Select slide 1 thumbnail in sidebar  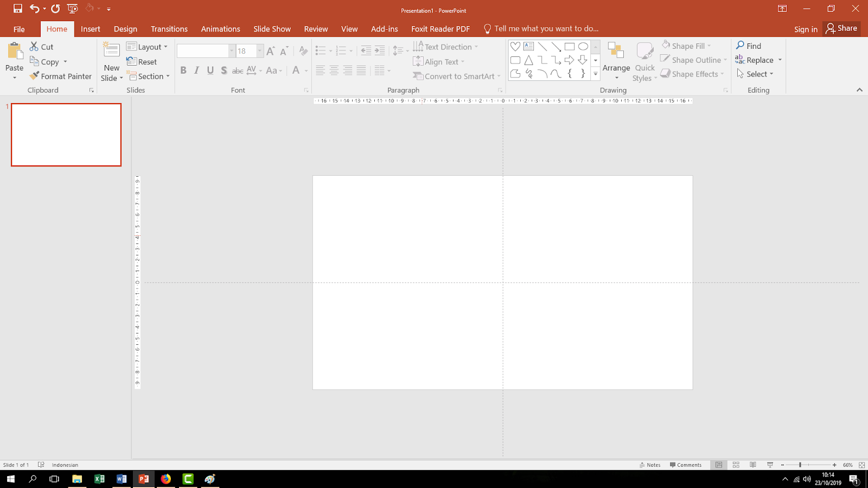[x=66, y=134]
